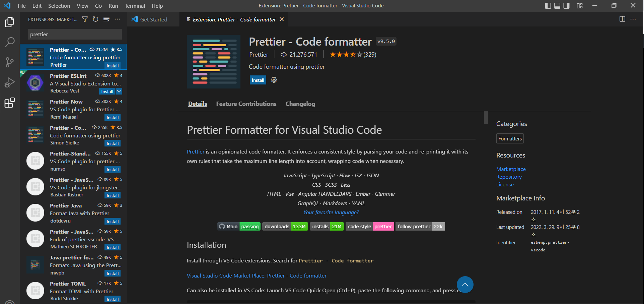Click the Main passing build badge

tap(239, 227)
